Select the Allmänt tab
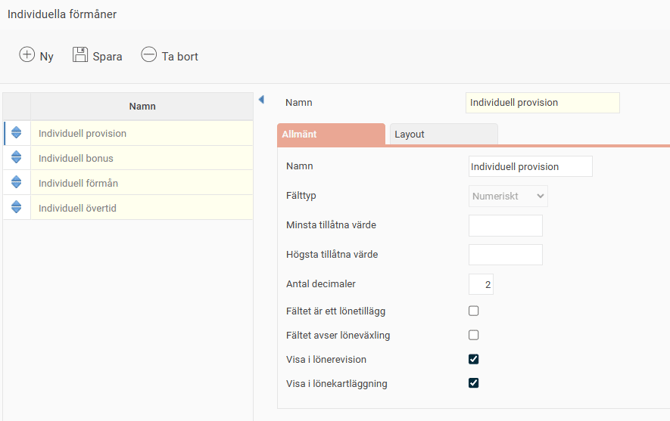670x421 pixels. pos(330,134)
